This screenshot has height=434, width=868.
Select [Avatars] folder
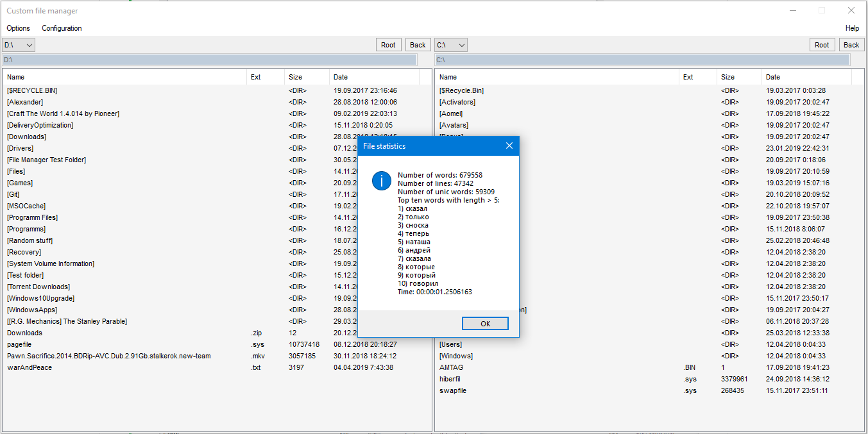coord(454,126)
